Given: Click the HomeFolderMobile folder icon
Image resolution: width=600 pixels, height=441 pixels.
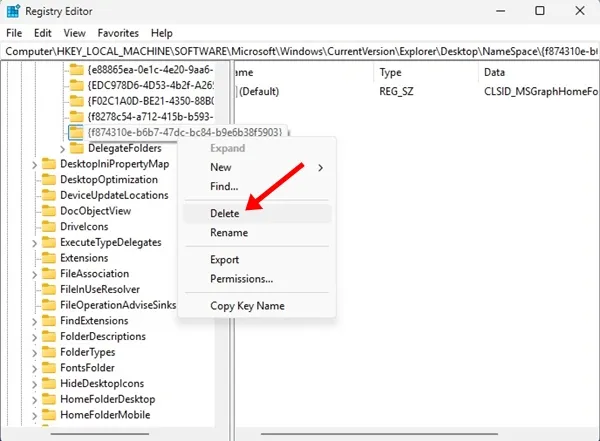Looking at the screenshot, I should [49, 415].
